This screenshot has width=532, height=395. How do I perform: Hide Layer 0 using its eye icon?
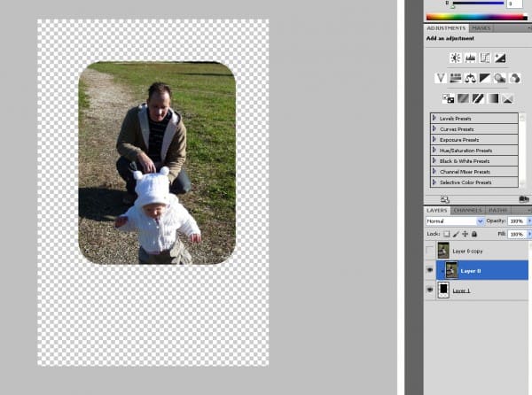tap(430, 270)
